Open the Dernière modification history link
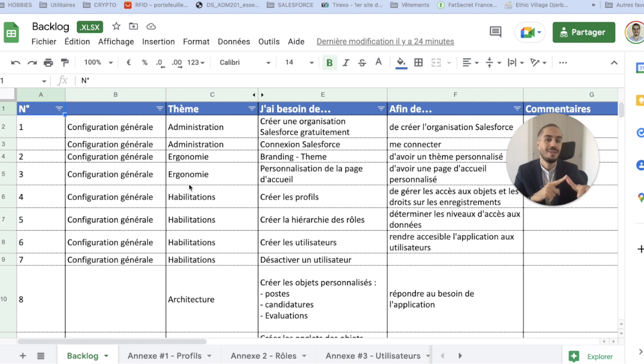The image size is (644, 364). click(385, 42)
